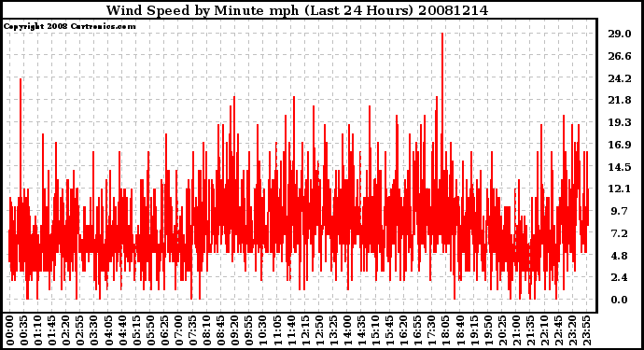Click the 19.3 y-axis label
The height and width of the screenshot is (350, 644).
pos(620,122)
